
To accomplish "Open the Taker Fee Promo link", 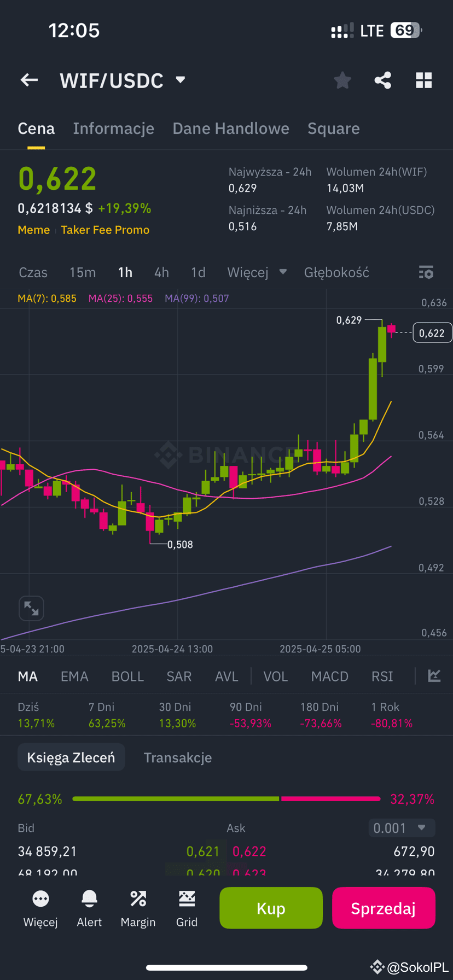I will point(105,230).
